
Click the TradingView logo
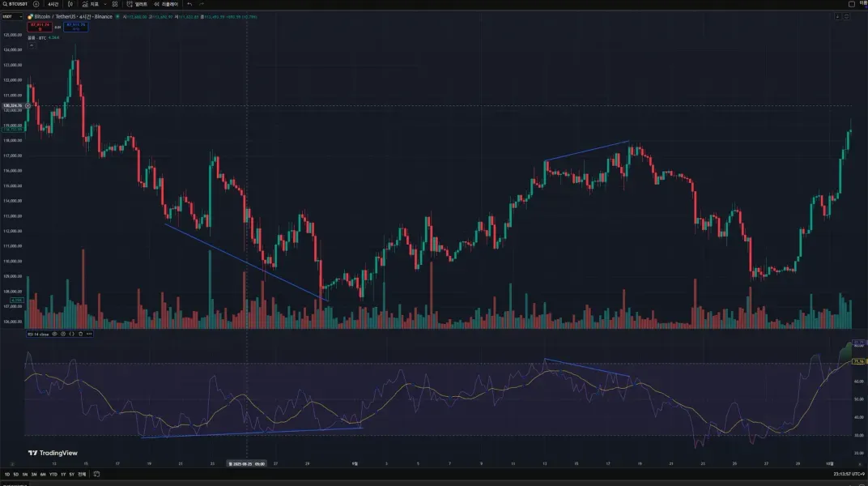(53, 453)
